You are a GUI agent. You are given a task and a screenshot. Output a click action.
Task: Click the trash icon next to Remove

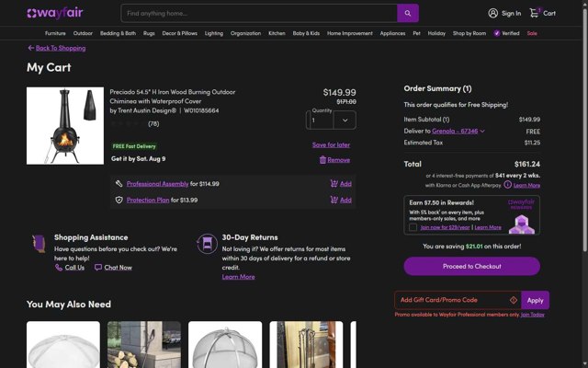coord(322,160)
